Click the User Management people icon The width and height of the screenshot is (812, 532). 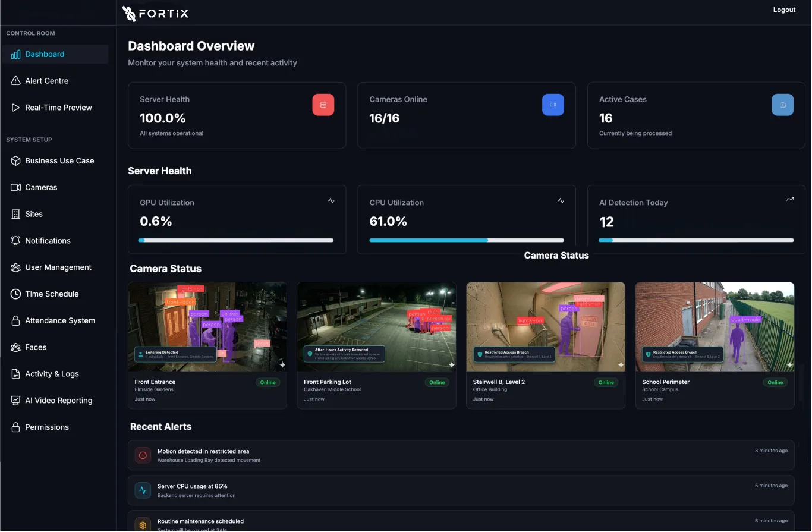[15, 267]
